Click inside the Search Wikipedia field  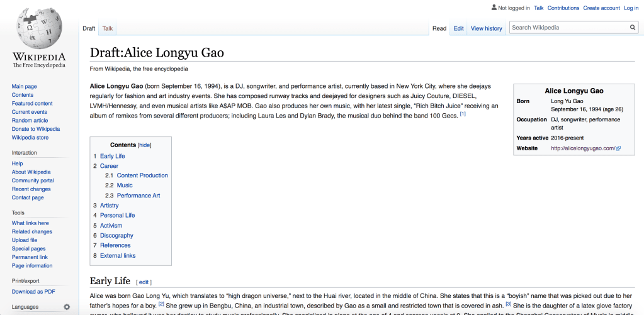click(567, 28)
